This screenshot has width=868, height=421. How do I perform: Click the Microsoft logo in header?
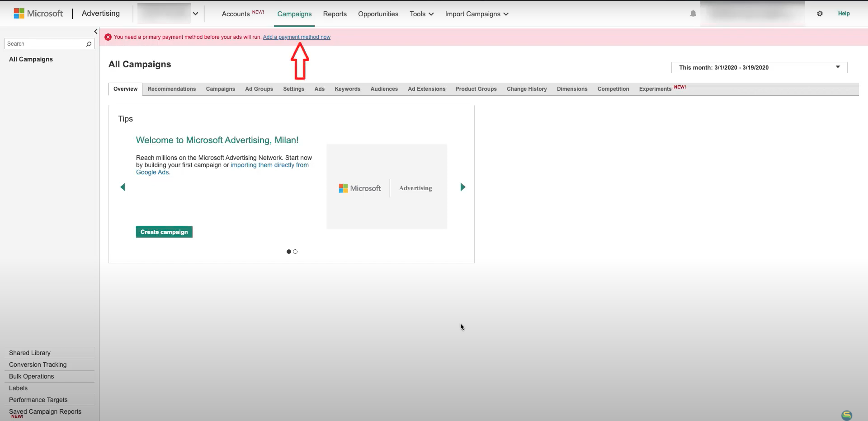point(38,14)
